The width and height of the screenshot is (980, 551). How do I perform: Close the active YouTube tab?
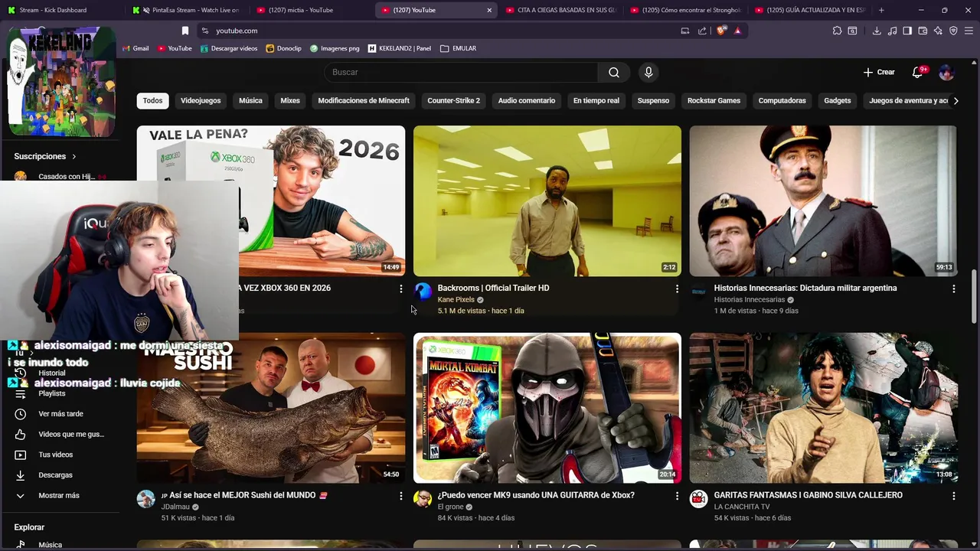489,10
